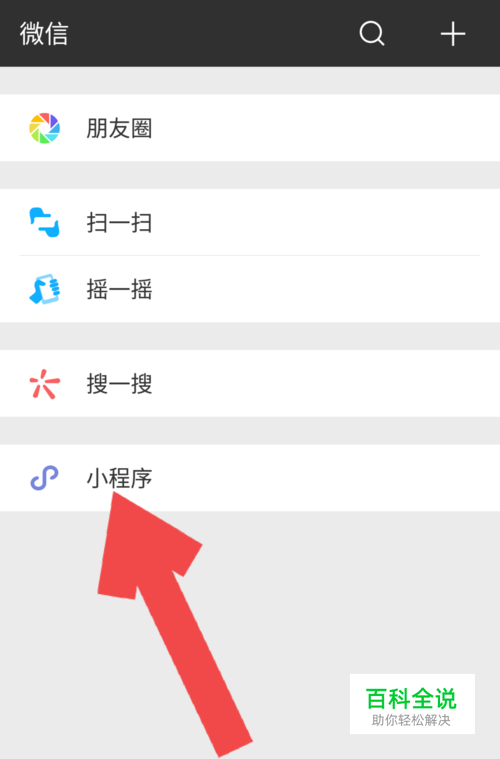Image resolution: width=500 pixels, height=759 pixels.
Task: Tap the purple 小程序 link icon
Action: click(45, 478)
